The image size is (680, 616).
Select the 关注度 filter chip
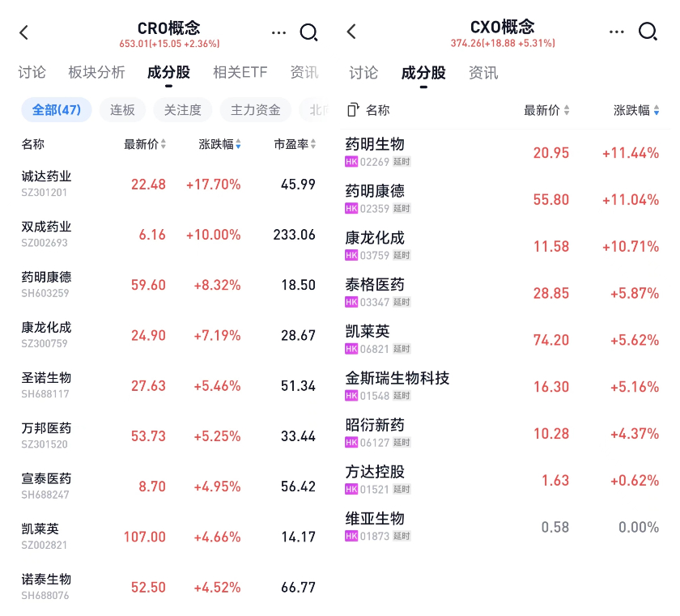coord(183,110)
